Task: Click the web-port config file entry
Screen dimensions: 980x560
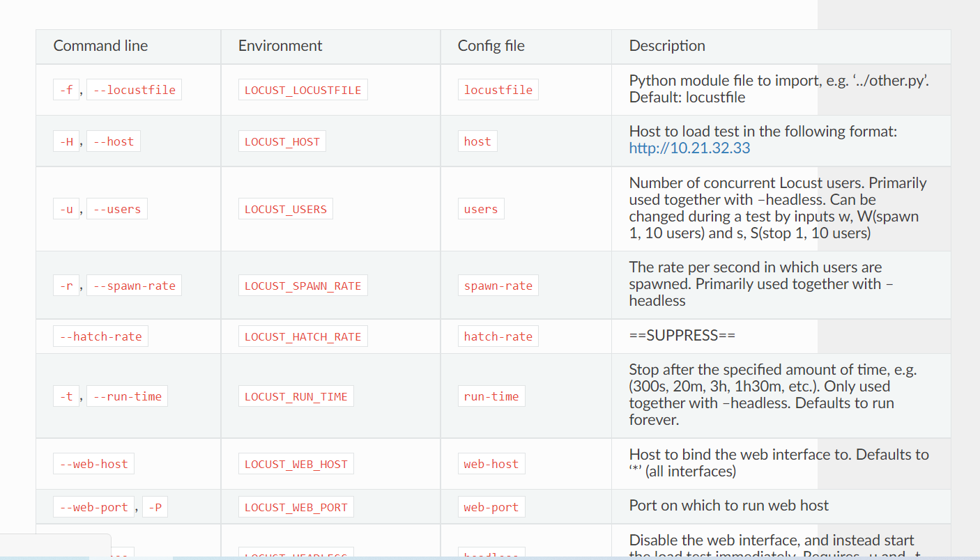Action: click(491, 506)
